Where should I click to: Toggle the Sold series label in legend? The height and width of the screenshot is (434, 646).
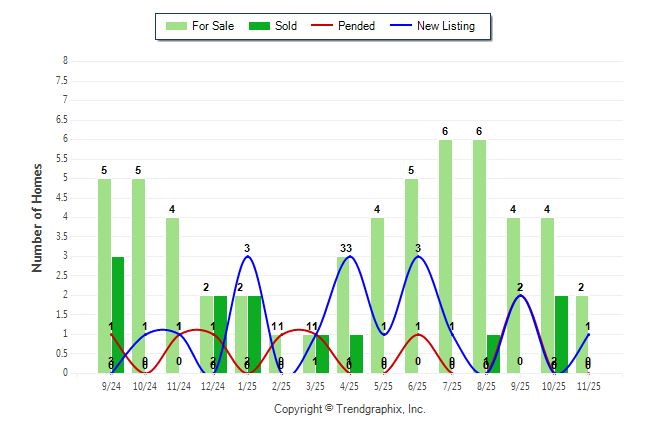(x=286, y=26)
